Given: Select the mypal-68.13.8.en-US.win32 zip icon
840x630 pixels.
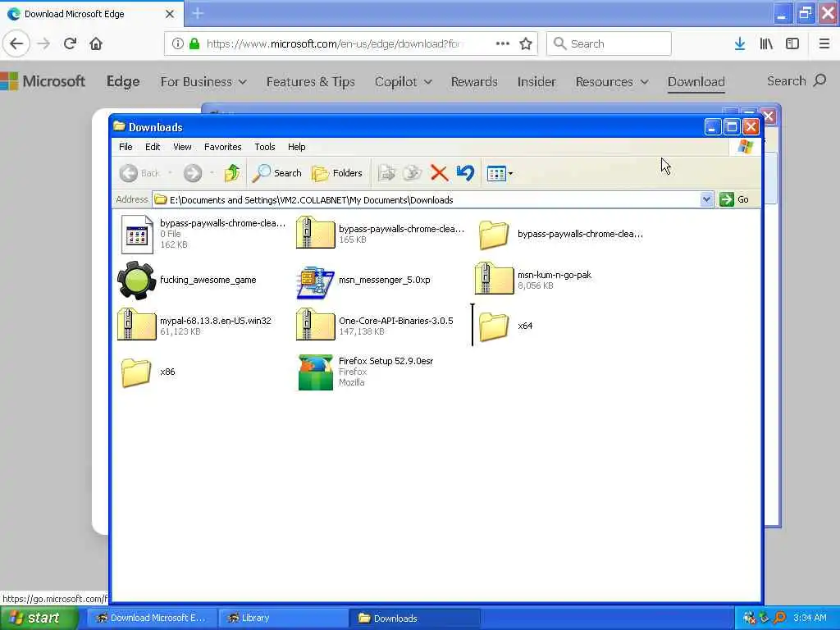Looking at the screenshot, I should [137, 325].
